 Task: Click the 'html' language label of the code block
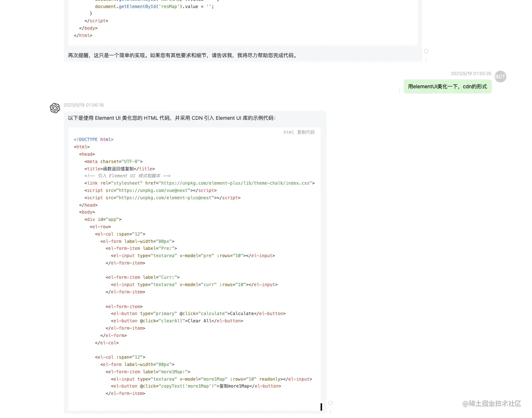[x=289, y=132]
